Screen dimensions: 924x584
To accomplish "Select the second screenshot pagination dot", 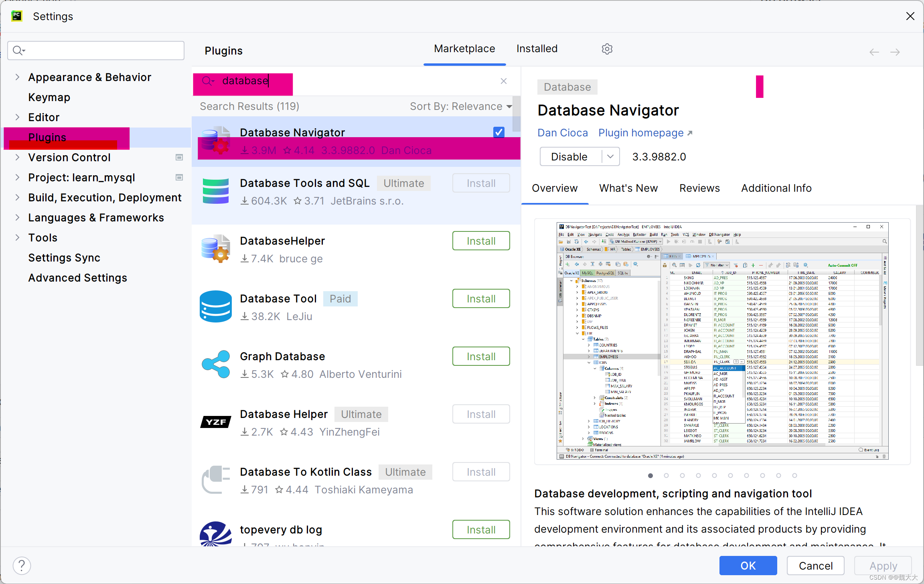I will [x=666, y=475].
